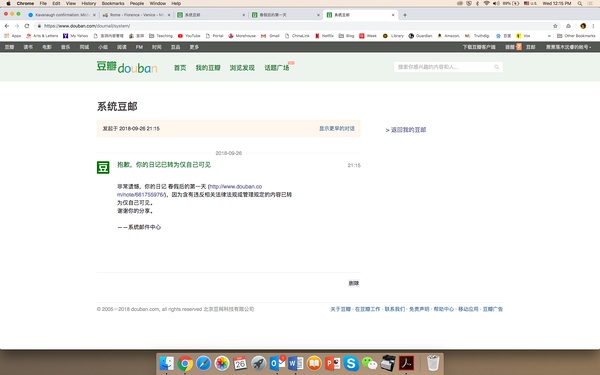Click 返回我的豆邮 link

tap(406, 130)
